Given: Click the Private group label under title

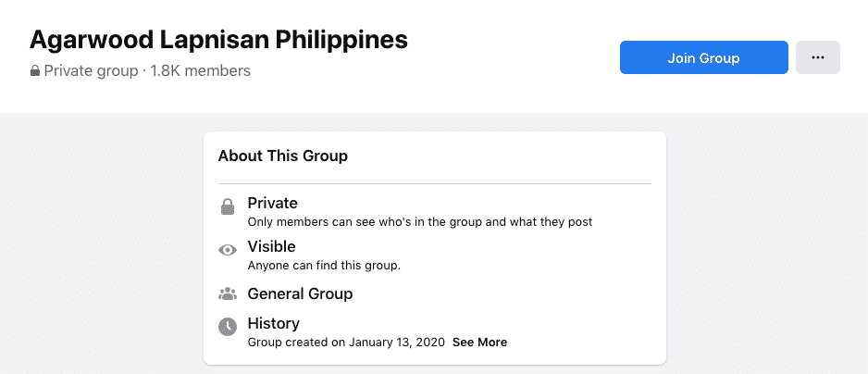Looking at the screenshot, I should click(91, 71).
